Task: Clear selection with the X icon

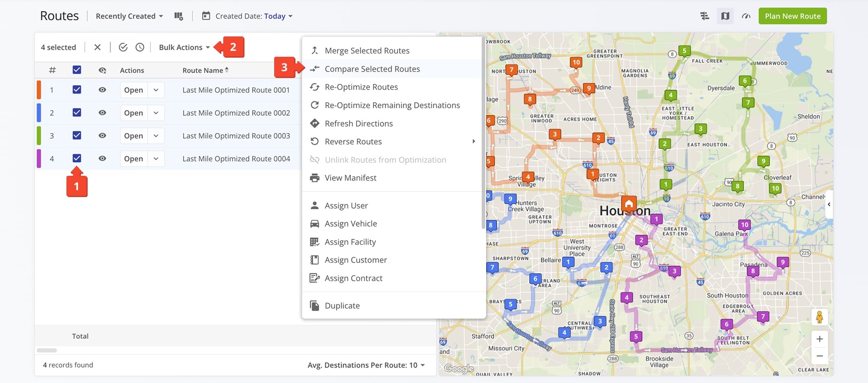Action: 97,47
